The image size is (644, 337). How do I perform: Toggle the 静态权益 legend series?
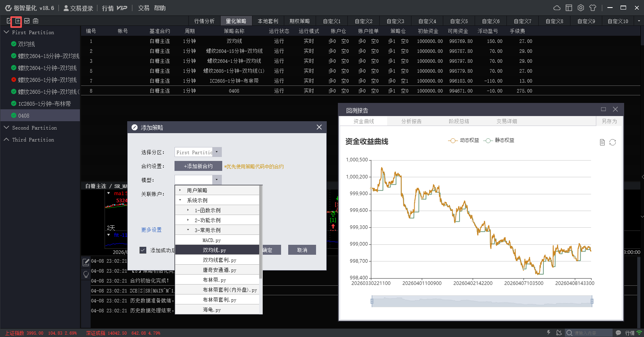pyautogui.click(x=499, y=140)
